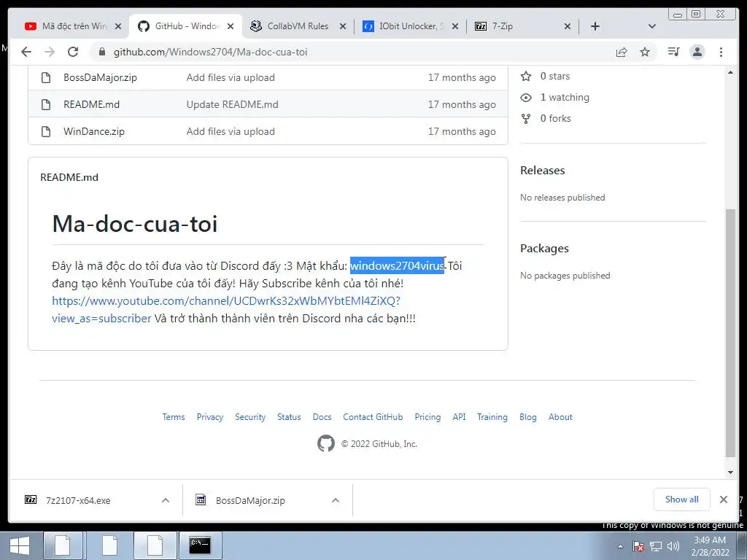The height and width of the screenshot is (560, 747).
Task: Open the Chrome profile avatar
Action: 697,52
